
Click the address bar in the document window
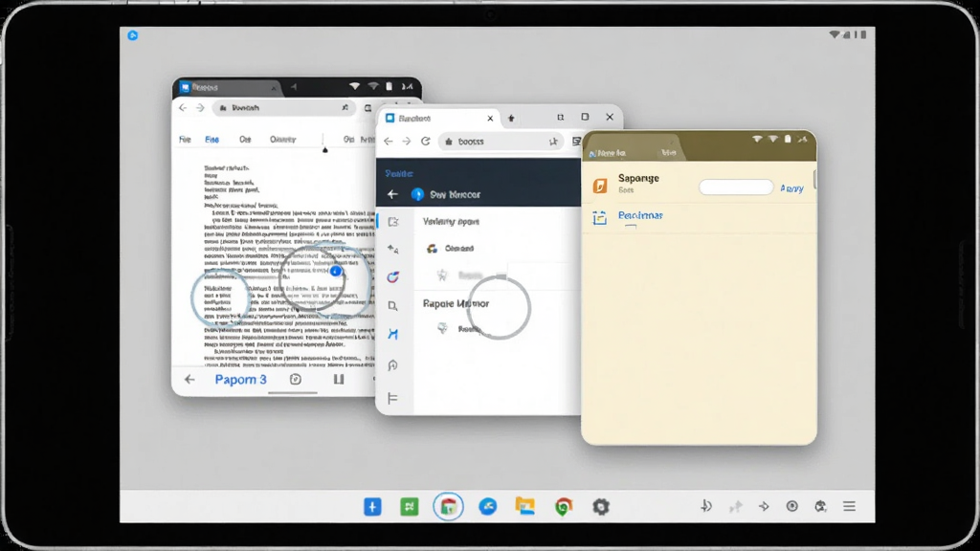(284, 108)
